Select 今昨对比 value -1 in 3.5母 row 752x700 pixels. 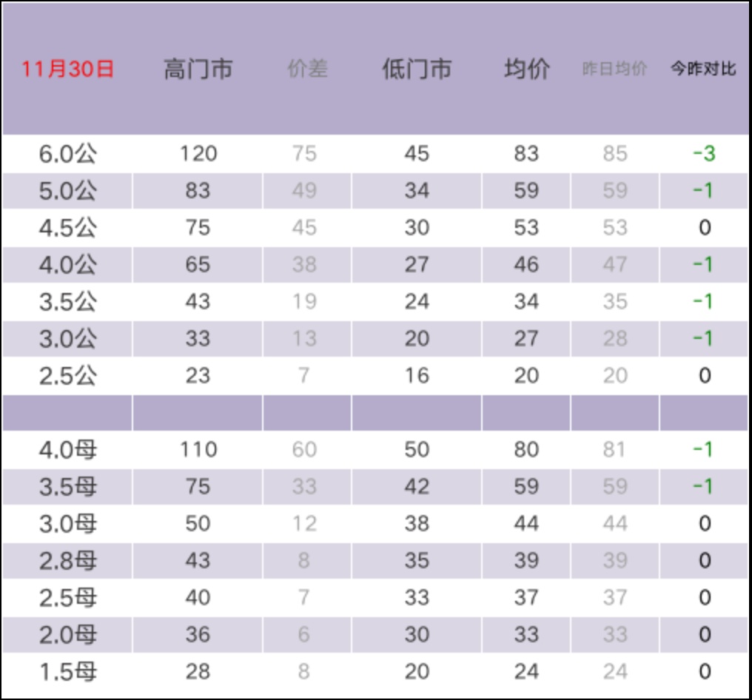pyautogui.click(x=703, y=487)
